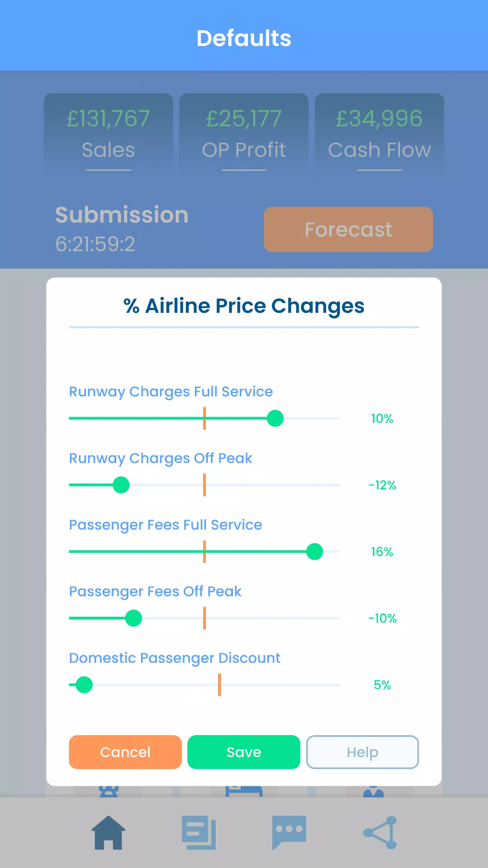Image resolution: width=488 pixels, height=868 pixels.
Task: Click Passenger Fees Full Service slider handle
Action: click(314, 552)
